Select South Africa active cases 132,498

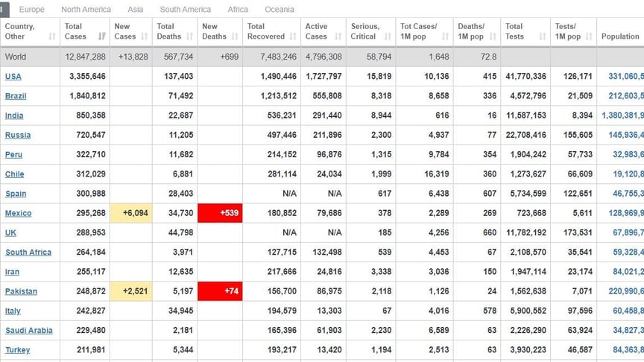tap(327, 253)
